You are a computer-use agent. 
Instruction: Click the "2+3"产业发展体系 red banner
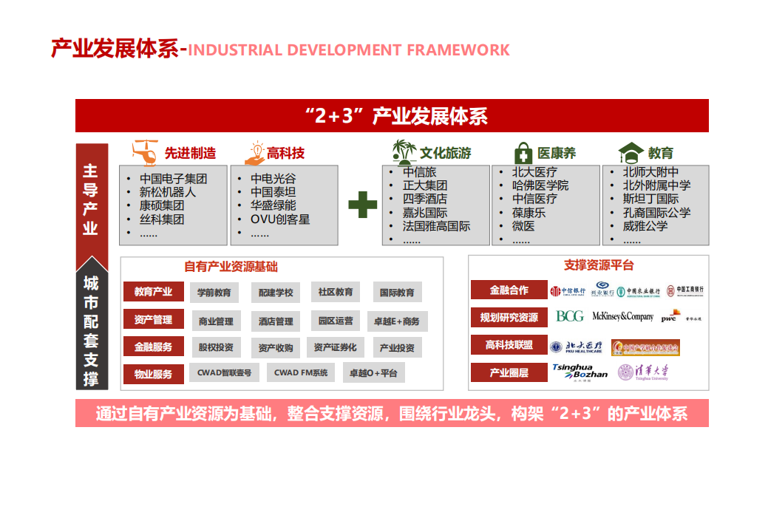coord(392,115)
